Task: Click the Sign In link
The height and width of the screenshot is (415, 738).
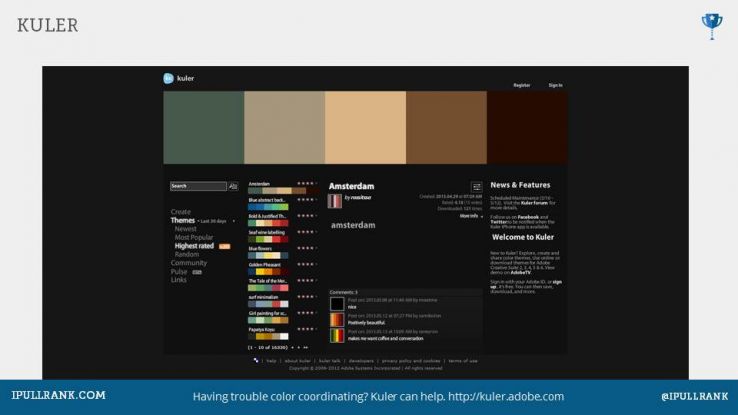Action: pos(555,85)
